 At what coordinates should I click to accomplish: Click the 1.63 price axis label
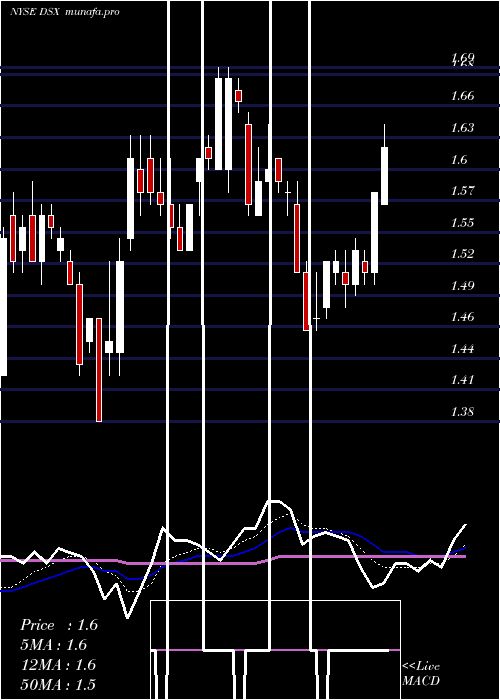(x=462, y=128)
